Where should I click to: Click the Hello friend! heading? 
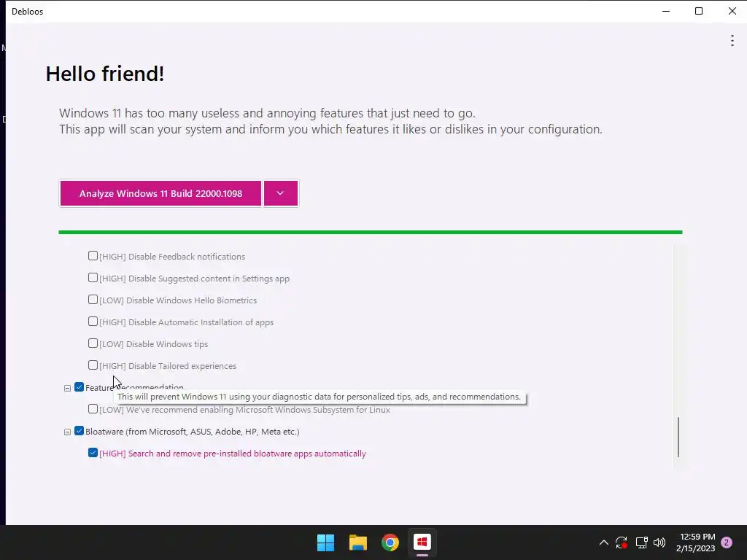[105, 74]
